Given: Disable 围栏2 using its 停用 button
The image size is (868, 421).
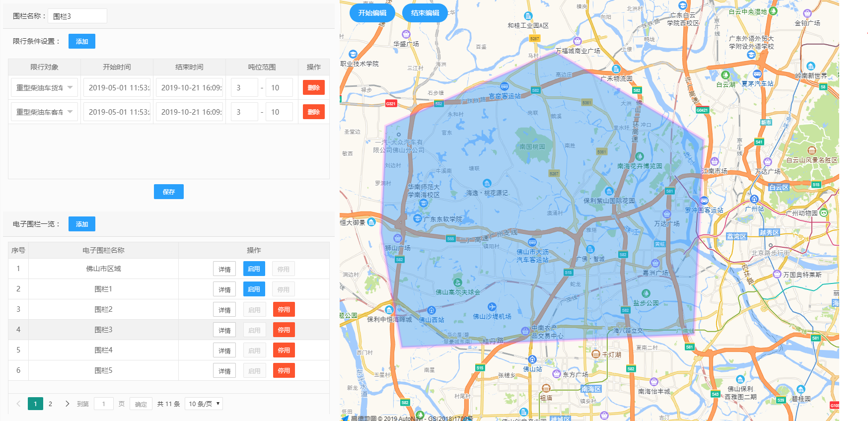Looking at the screenshot, I should (284, 309).
